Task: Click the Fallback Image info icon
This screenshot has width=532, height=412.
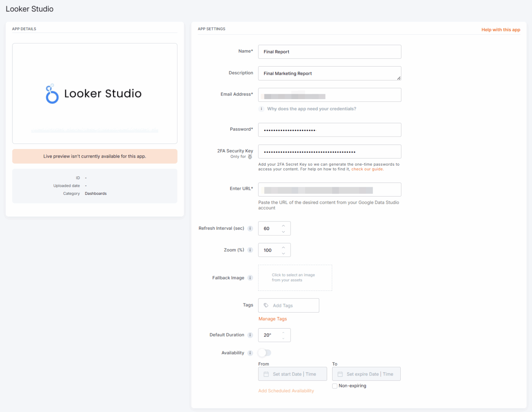Action: click(x=250, y=278)
